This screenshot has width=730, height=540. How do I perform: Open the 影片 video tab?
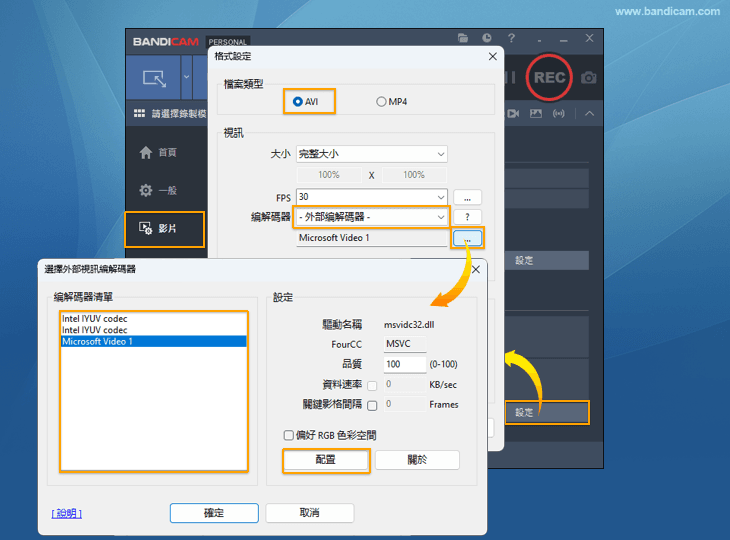pos(165,229)
